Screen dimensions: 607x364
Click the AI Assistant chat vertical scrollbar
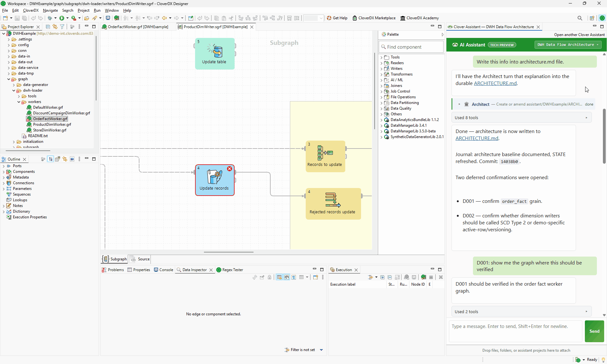coord(604,136)
